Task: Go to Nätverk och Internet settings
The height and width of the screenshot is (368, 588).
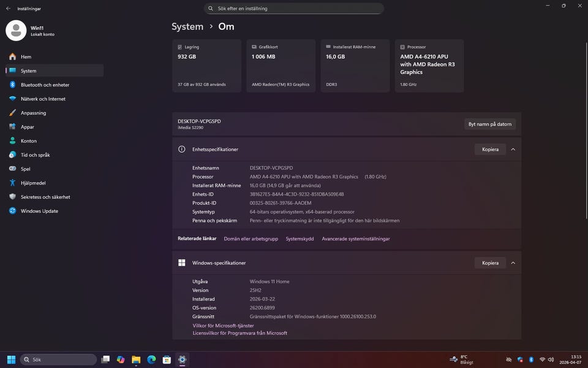Action: 43,99
